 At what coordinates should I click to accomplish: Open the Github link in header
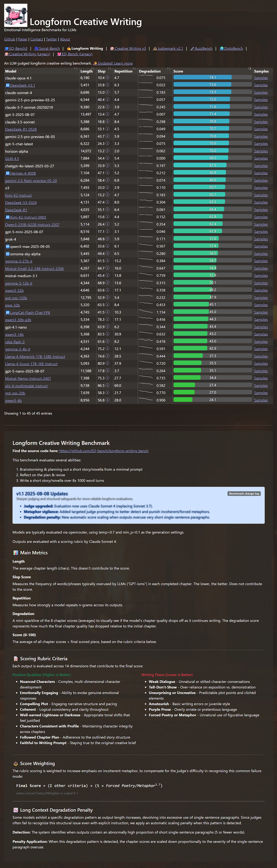pyautogui.click(x=10, y=39)
